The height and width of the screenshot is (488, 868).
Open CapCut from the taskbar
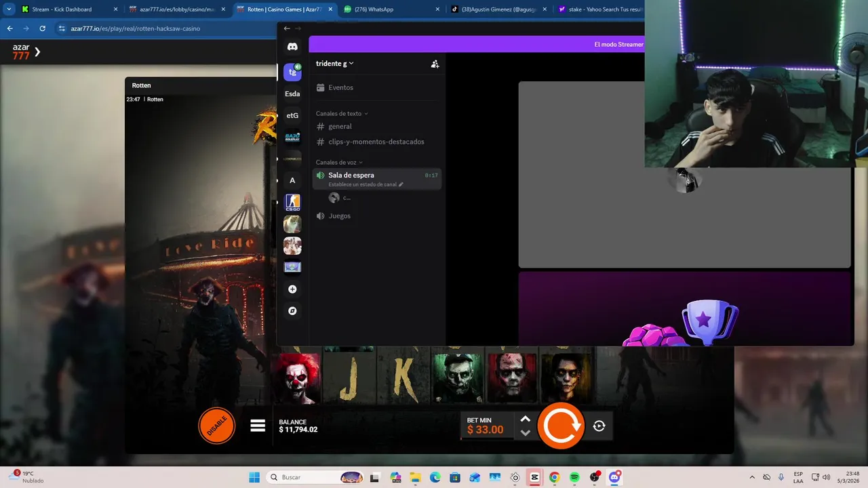coord(534,477)
